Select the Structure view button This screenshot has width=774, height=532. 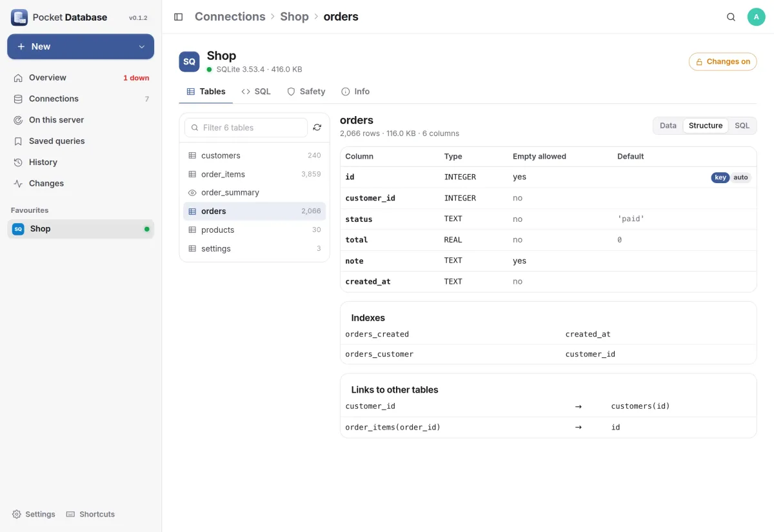point(706,126)
